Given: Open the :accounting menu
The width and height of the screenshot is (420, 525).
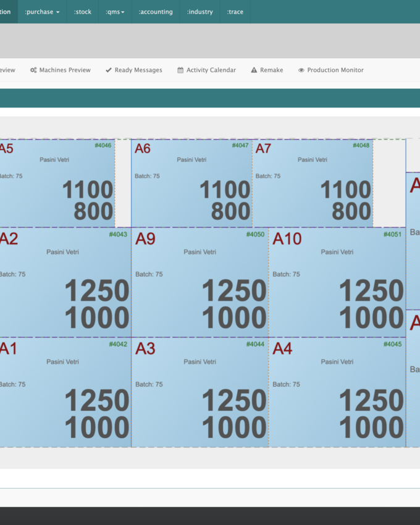Looking at the screenshot, I should pyautogui.click(x=156, y=12).
